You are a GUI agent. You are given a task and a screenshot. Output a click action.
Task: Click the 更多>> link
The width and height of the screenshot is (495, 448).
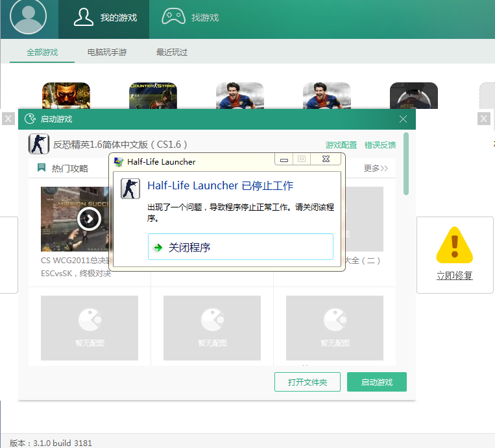[376, 169]
